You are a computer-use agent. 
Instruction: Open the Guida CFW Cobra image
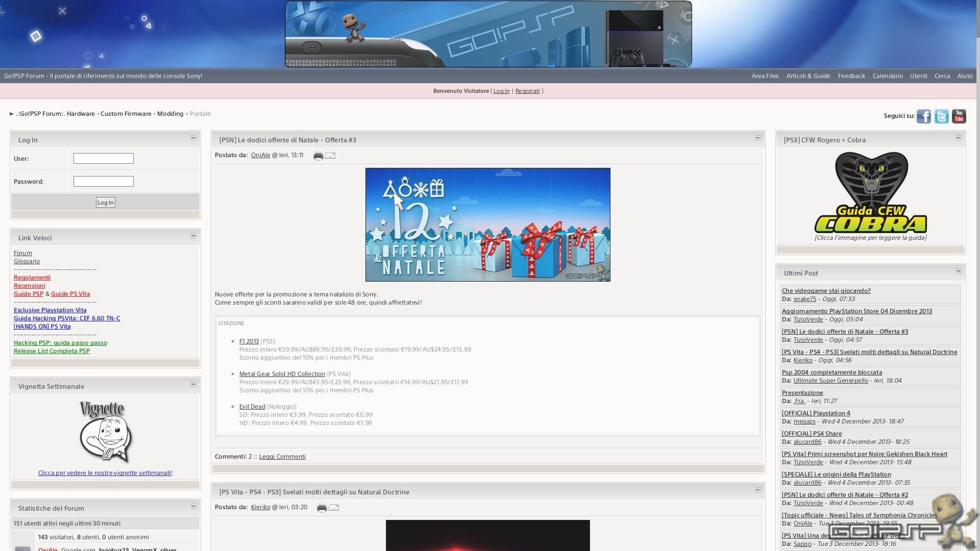point(871,193)
